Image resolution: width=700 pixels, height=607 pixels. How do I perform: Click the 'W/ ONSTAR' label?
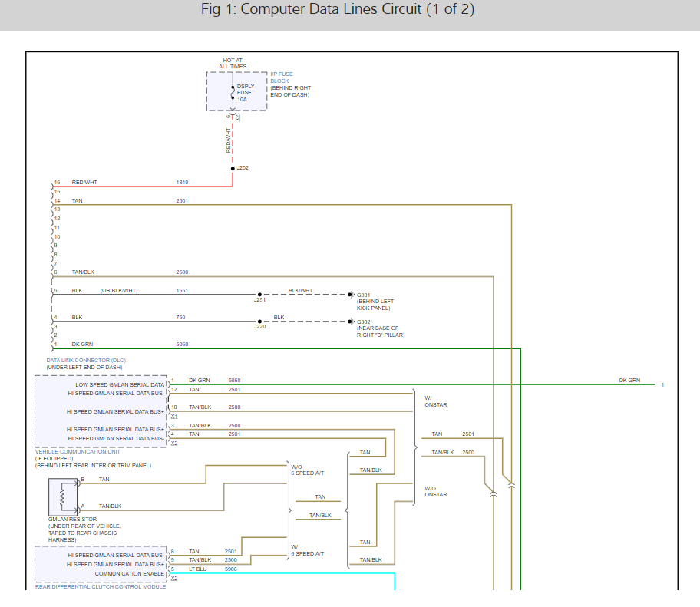[436, 401]
